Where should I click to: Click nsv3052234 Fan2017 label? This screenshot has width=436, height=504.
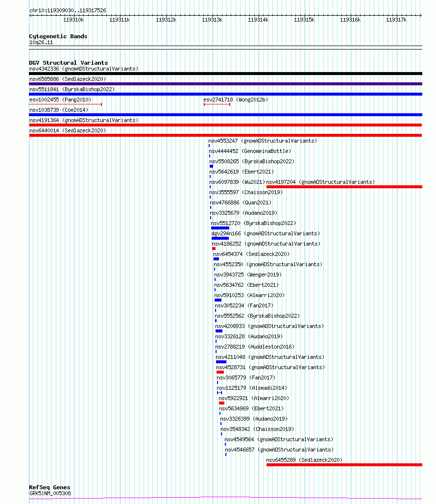tap(244, 305)
